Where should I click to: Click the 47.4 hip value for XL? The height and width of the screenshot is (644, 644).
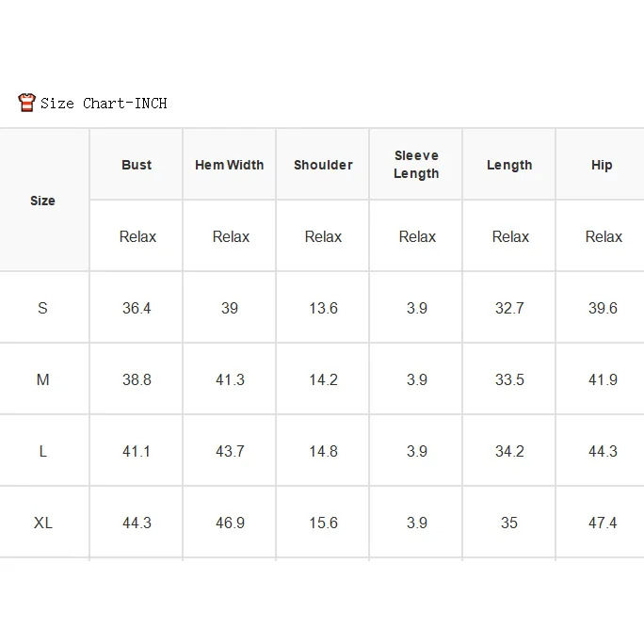(x=603, y=523)
